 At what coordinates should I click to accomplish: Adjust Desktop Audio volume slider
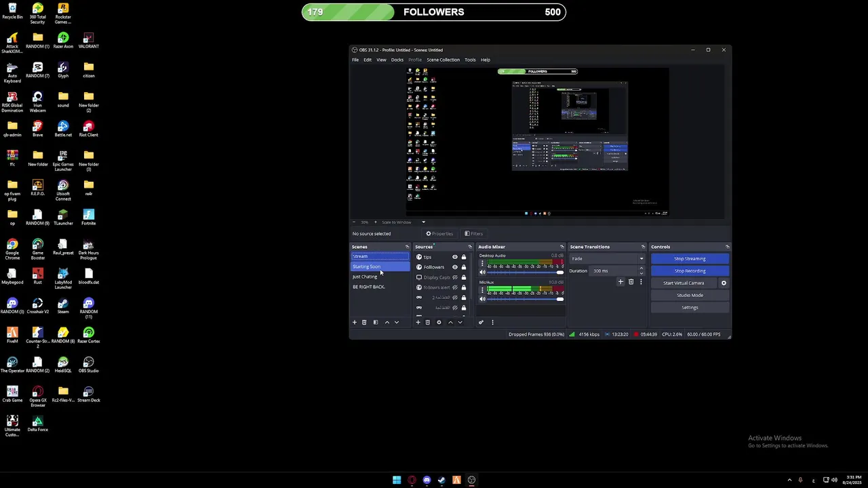click(x=526, y=272)
